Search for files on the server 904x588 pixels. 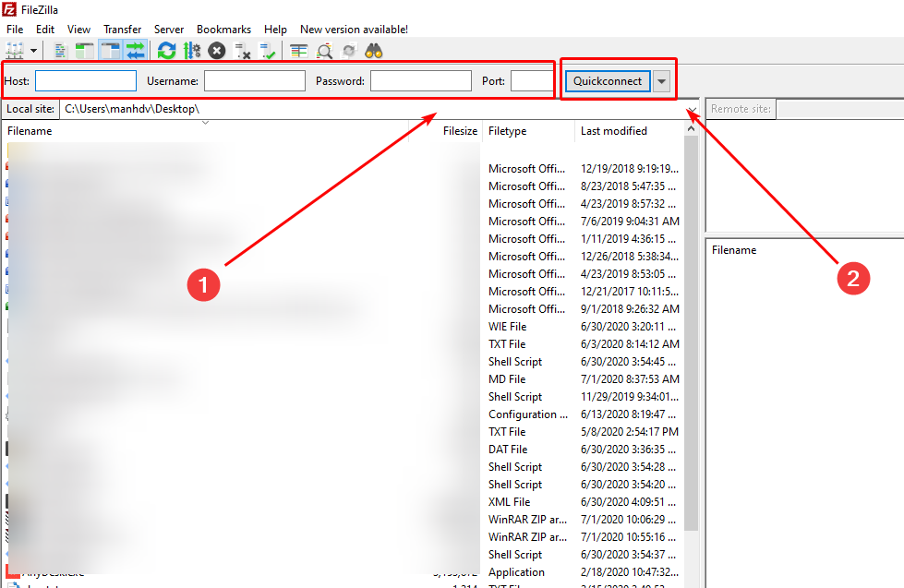coord(372,51)
